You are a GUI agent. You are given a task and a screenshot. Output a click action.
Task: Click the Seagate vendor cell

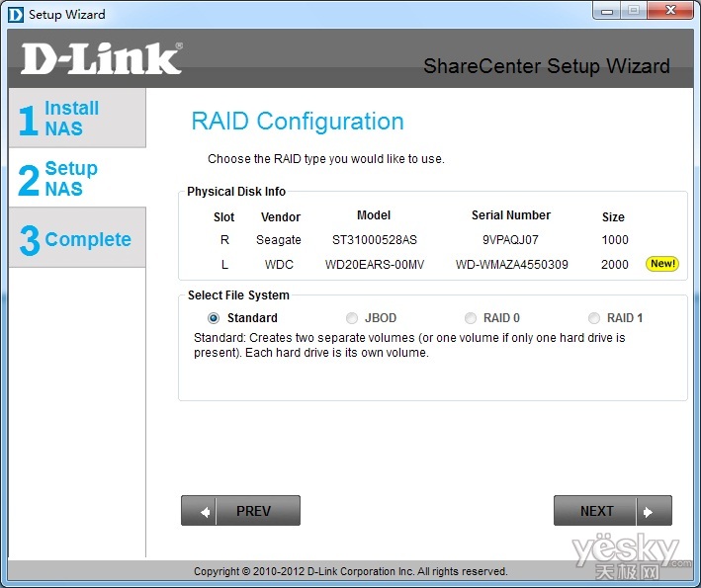[279, 240]
